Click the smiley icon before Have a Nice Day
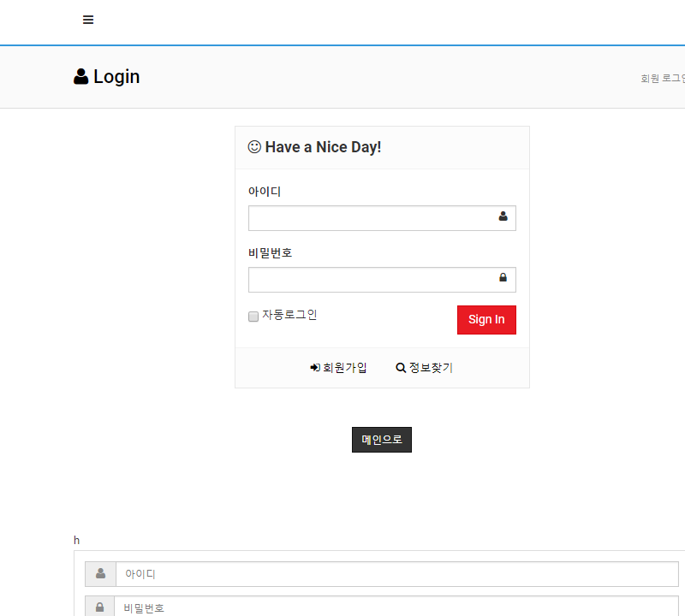This screenshot has width=685, height=616. coord(254,147)
